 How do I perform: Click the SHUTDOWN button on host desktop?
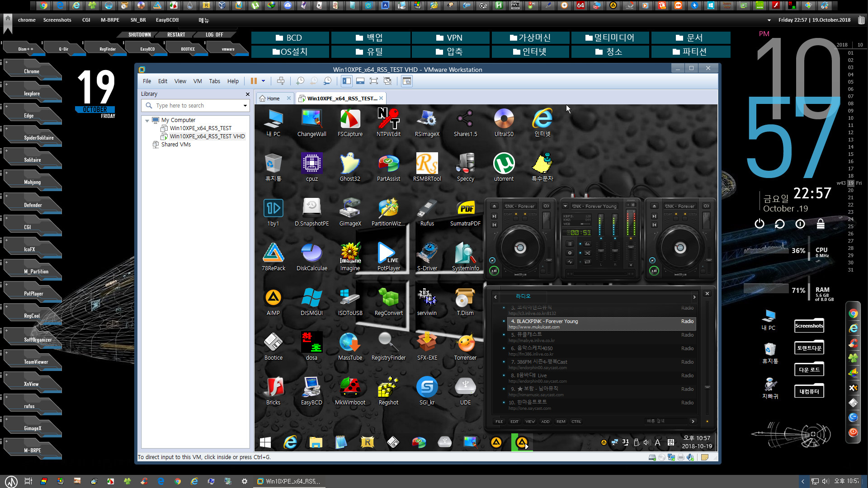point(140,35)
